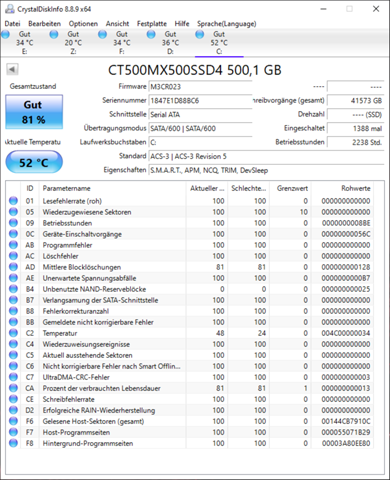The width and height of the screenshot is (390, 480).
Task: Click the Parametername column header
Action: point(113,188)
